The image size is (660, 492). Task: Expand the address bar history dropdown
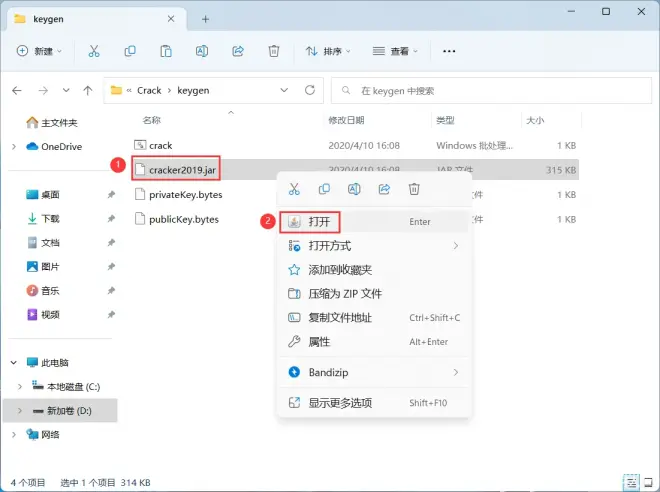284,90
